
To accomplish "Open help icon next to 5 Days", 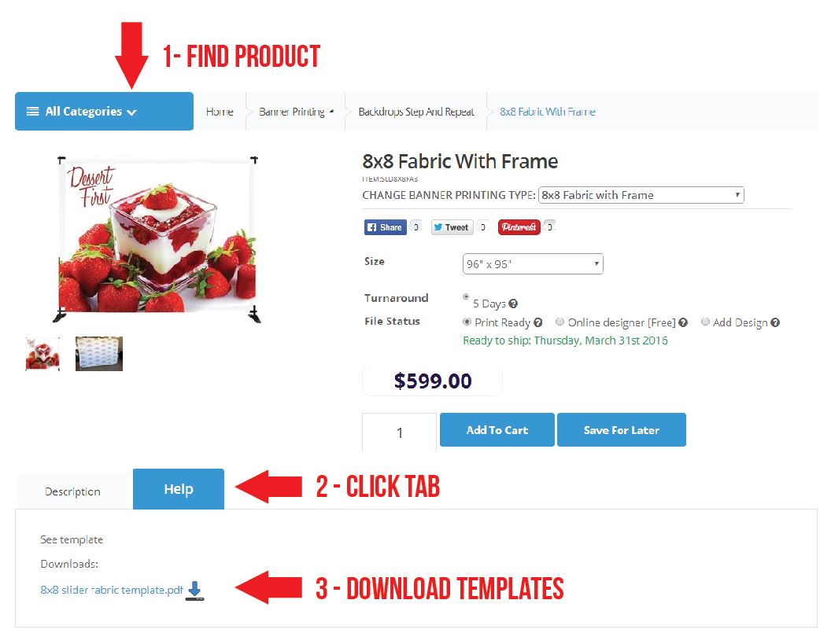I will click(x=513, y=304).
